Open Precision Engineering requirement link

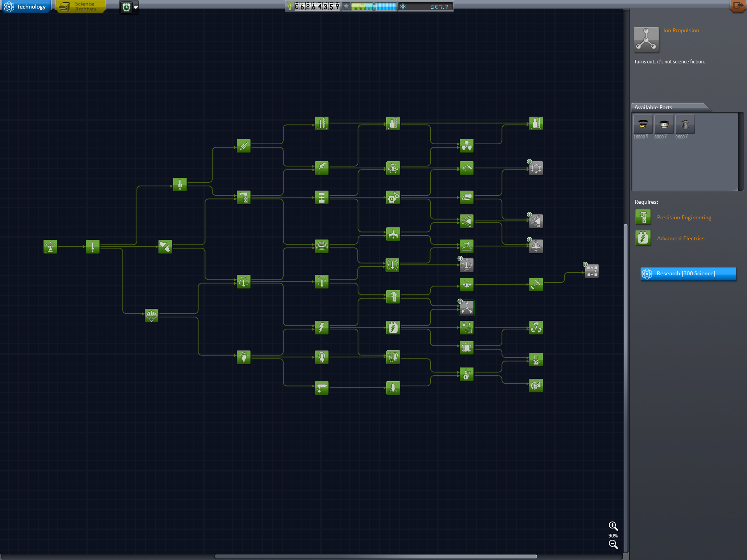[x=684, y=217]
